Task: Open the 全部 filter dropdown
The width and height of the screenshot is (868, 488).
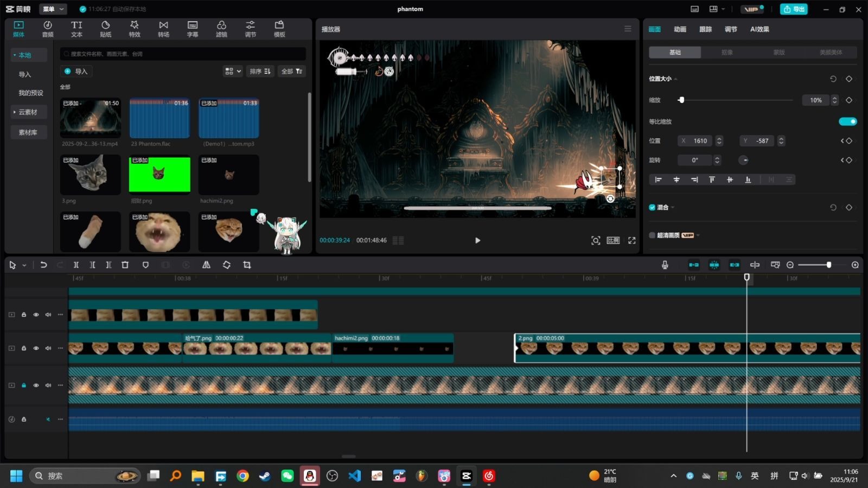Action: (x=292, y=71)
